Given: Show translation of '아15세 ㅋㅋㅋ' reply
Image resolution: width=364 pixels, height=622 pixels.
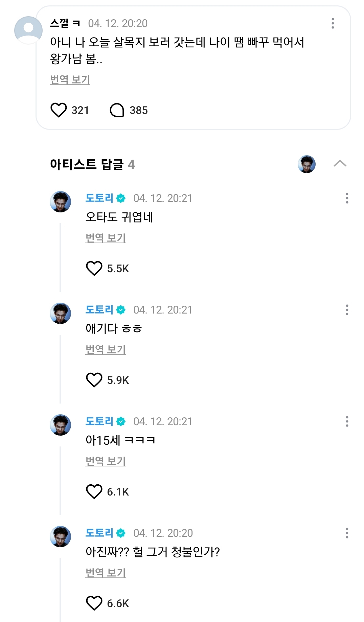Looking at the screenshot, I should [106, 461].
